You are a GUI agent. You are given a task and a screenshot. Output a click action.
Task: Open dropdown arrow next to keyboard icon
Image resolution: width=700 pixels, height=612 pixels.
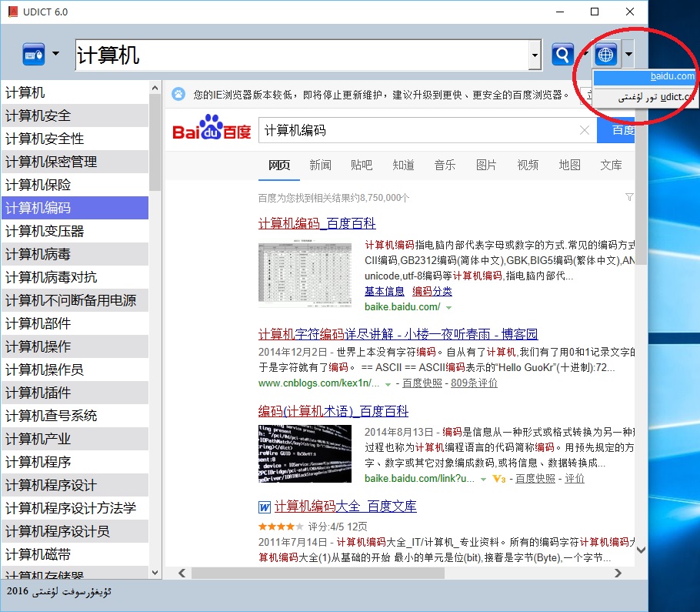coord(55,55)
